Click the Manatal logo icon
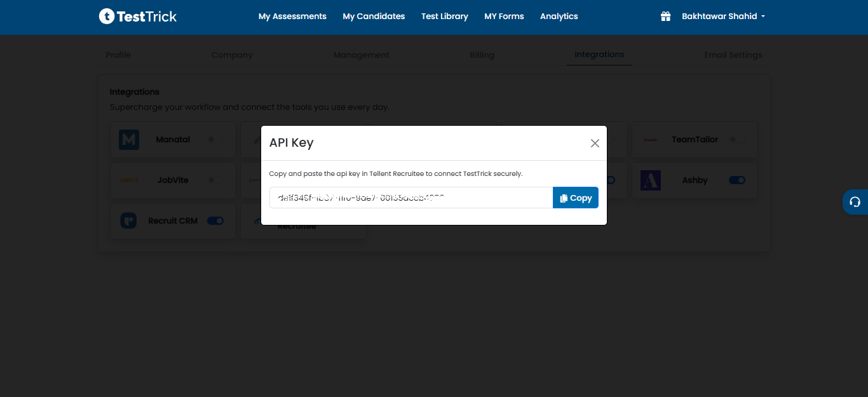The image size is (868, 397). (129, 139)
